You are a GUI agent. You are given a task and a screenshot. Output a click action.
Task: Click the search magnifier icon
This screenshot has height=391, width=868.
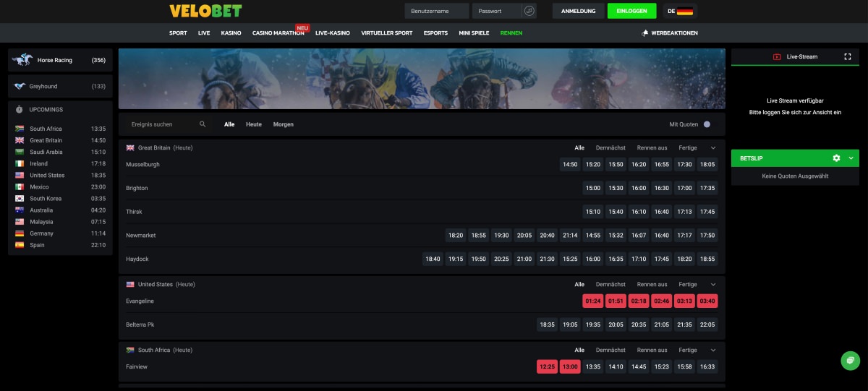[x=203, y=124]
